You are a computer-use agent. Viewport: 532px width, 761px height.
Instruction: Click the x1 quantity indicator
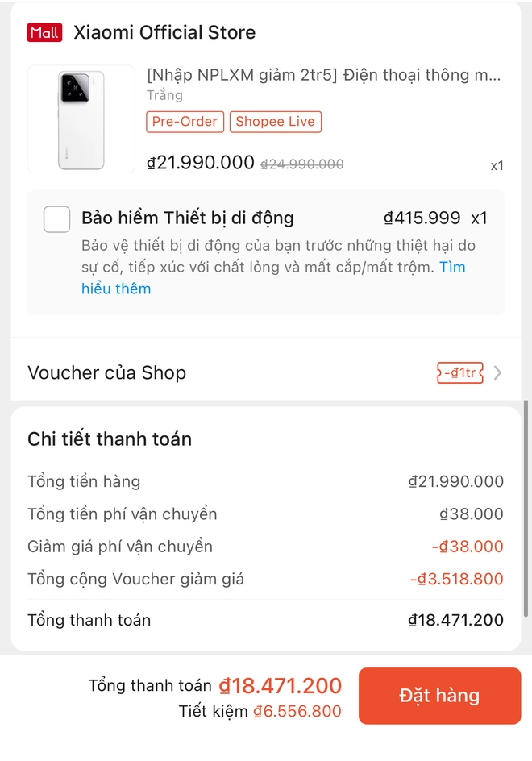click(x=497, y=165)
